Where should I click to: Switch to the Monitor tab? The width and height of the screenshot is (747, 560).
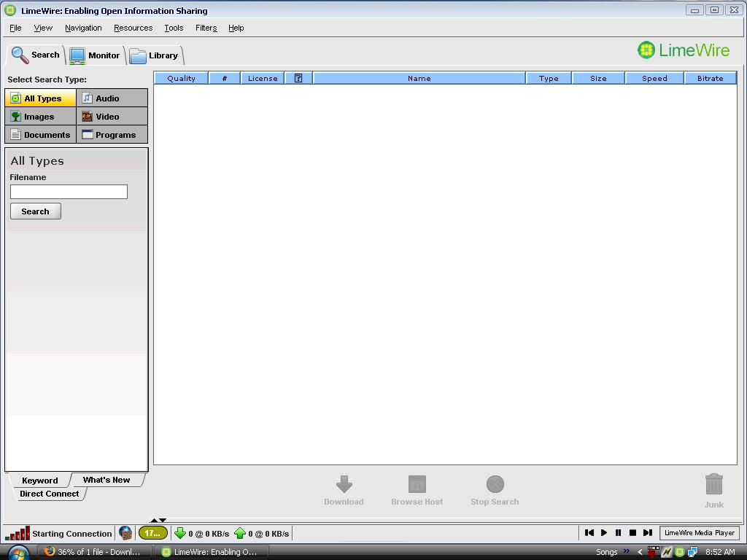[x=96, y=55]
